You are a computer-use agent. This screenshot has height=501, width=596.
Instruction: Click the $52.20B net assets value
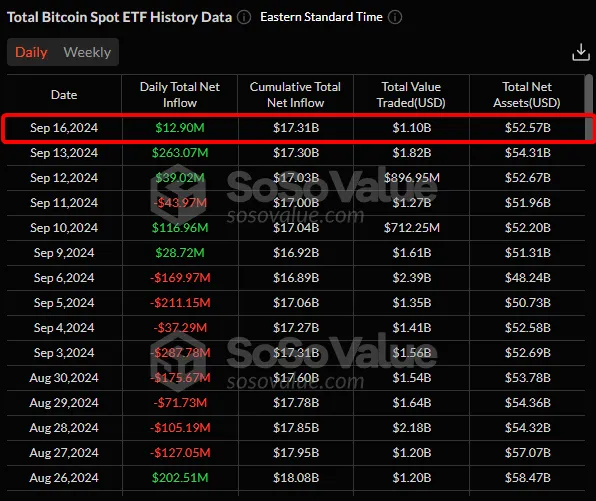coord(528,228)
